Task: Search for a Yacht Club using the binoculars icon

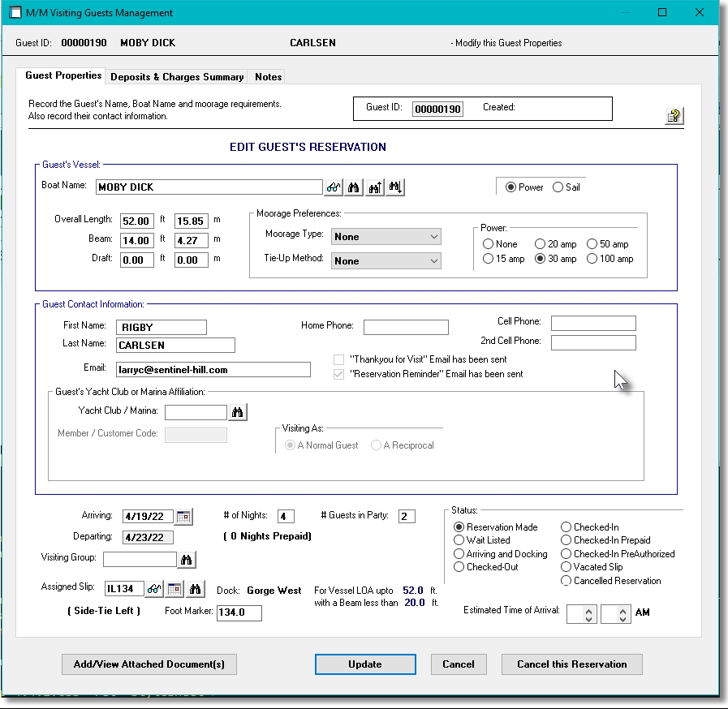Action: pos(238,411)
